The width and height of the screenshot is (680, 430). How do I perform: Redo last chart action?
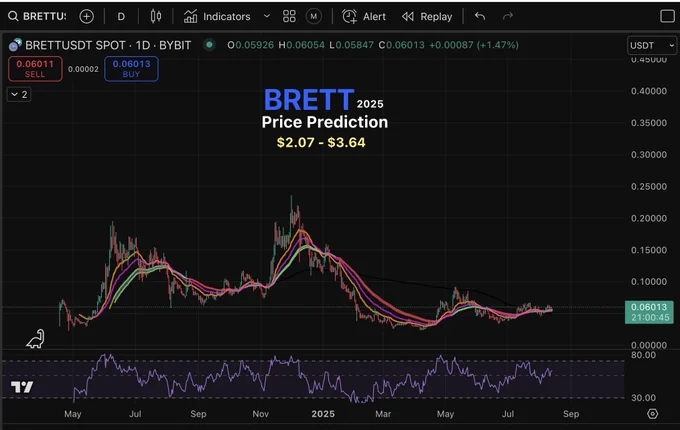(508, 16)
